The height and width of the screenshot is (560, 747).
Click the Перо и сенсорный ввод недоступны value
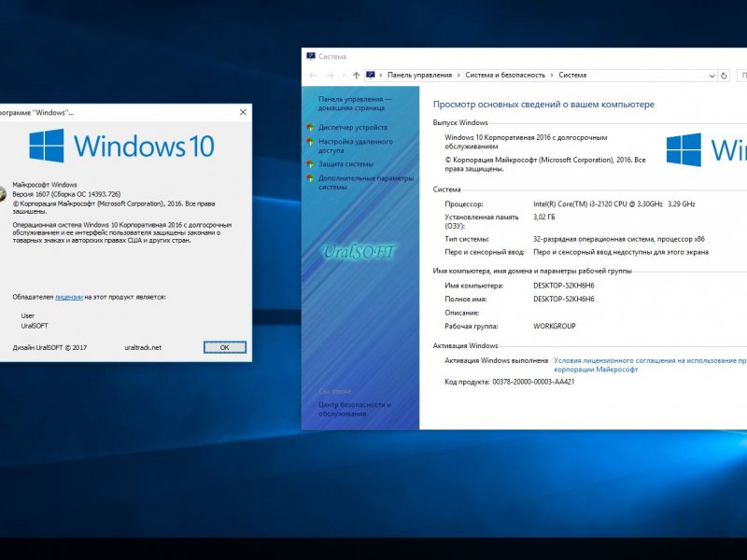(x=621, y=252)
